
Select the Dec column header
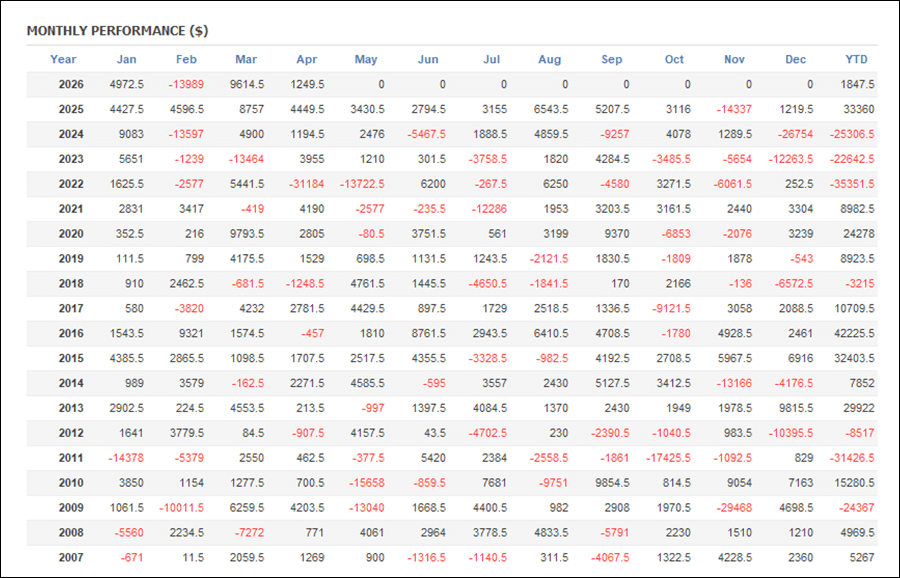[795, 59]
